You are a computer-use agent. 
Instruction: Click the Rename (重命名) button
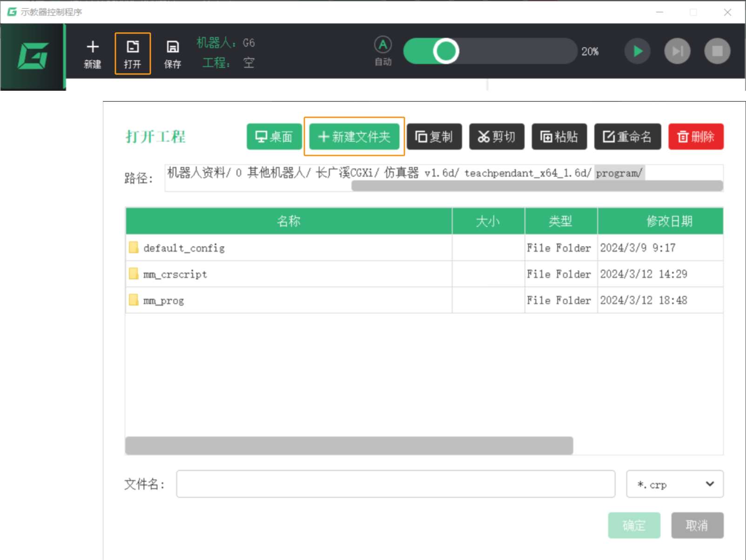627,137
